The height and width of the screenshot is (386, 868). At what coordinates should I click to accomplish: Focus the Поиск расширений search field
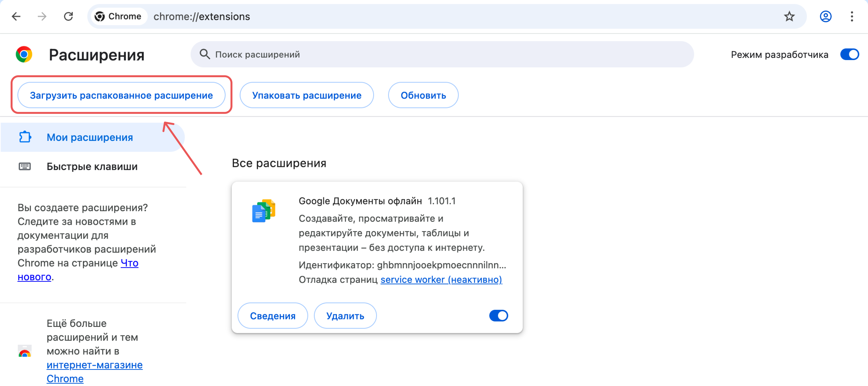pos(442,54)
